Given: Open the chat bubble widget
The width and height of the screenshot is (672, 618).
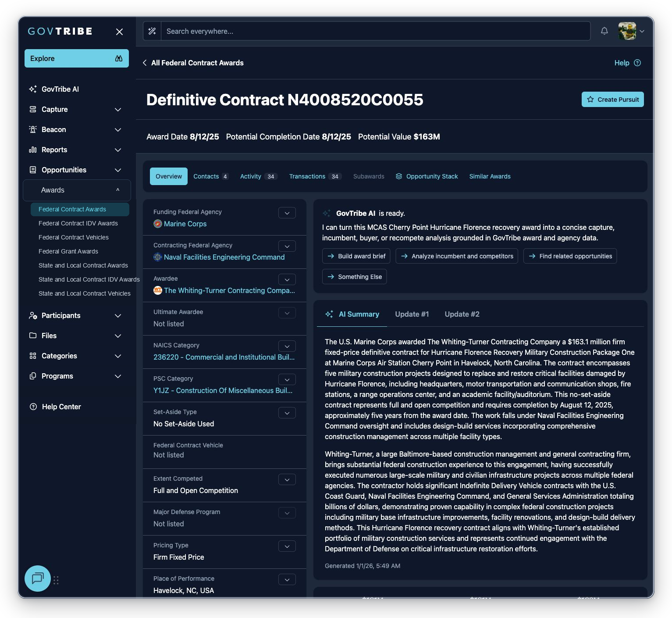Looking at the screenshot, I should (38, 579).
